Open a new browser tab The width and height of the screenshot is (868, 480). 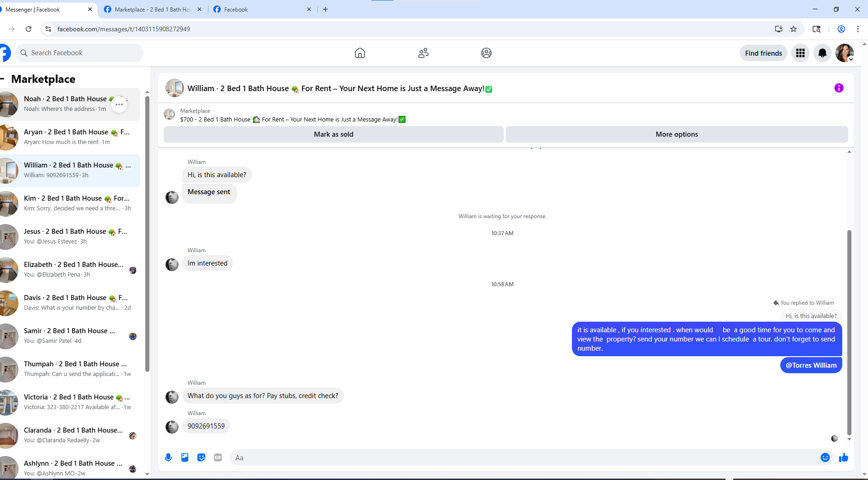(325, 9)
